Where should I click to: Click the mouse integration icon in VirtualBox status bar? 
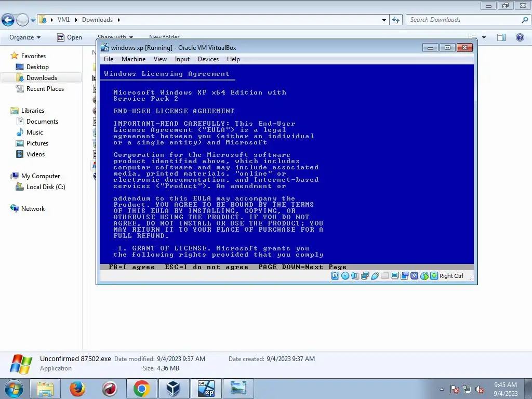[424, 276]
